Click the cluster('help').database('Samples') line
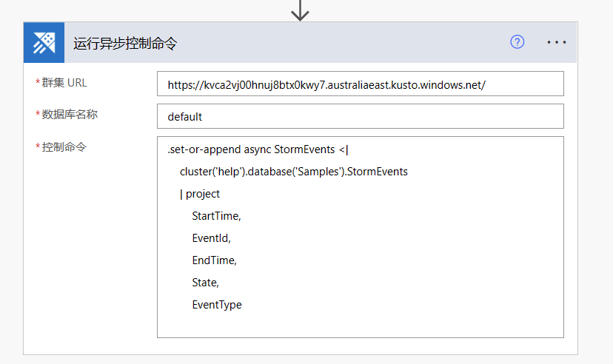The width and height of the screenshot is (613, 364). pos(294,172)
